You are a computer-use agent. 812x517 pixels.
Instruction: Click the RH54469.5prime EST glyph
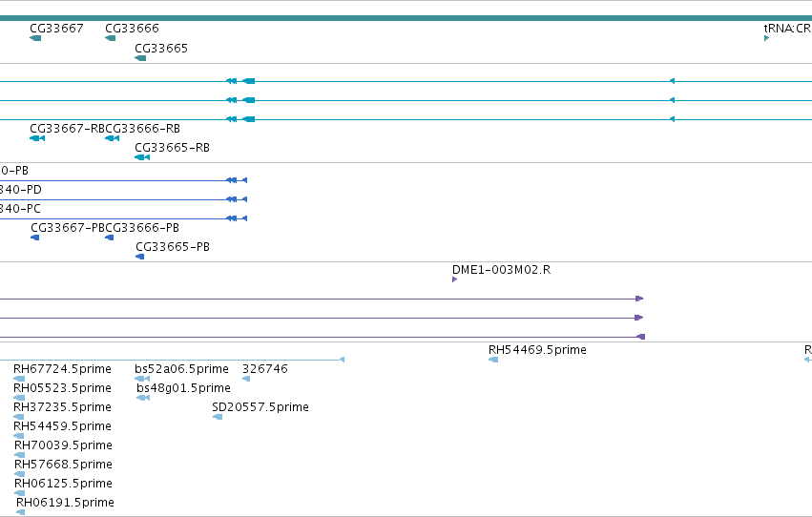(493, 360)
